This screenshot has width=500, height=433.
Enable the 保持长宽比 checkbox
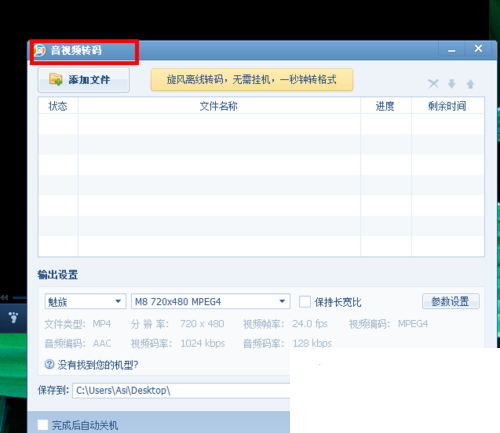tap(305, 302)
